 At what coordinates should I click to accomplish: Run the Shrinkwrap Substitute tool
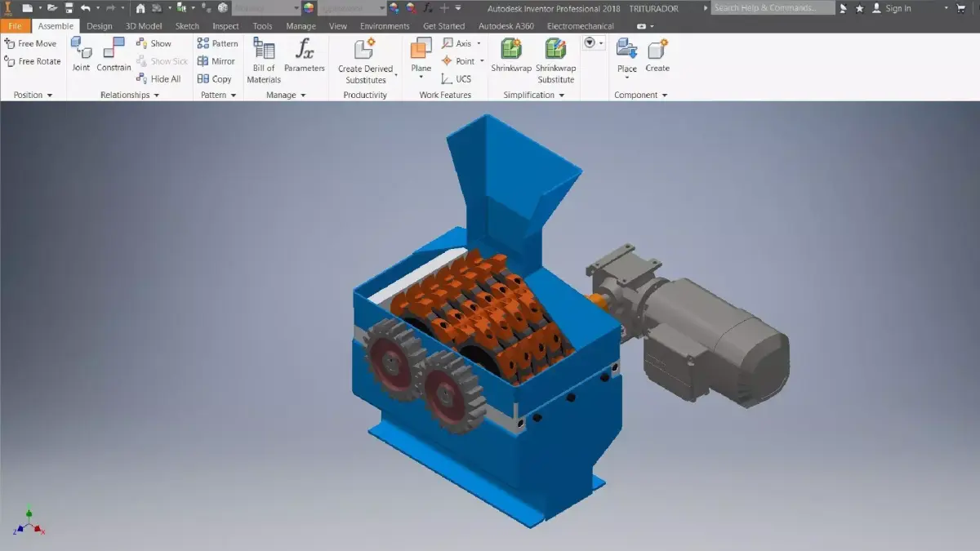coord(556,61)
